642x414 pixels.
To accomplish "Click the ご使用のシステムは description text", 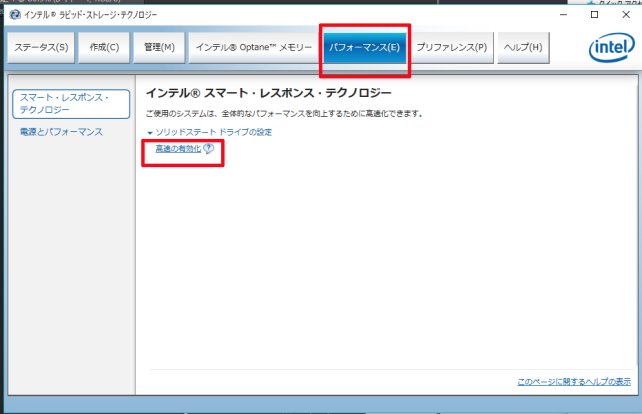I will (x=285, y=113).
